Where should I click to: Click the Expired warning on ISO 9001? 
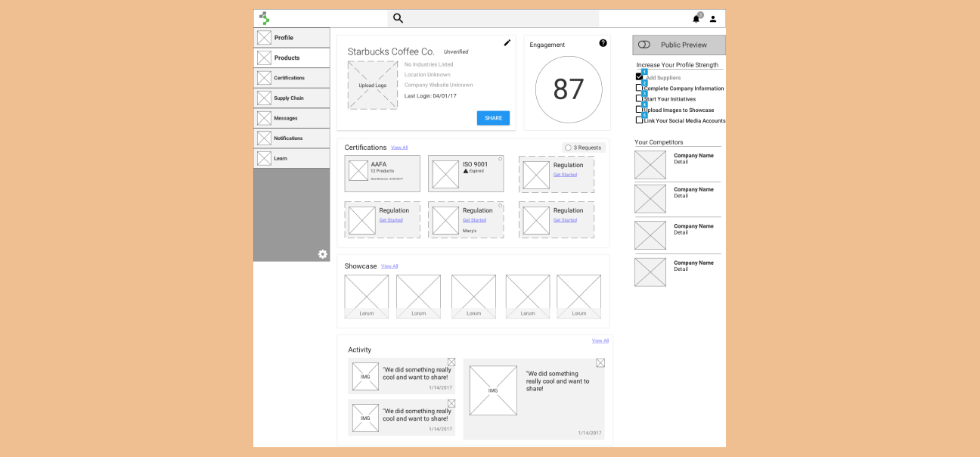[x=473, y=171]
